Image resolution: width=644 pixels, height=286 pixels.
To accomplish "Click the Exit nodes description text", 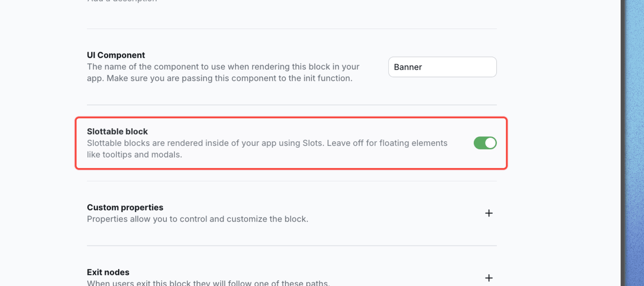I will point(208,283).
